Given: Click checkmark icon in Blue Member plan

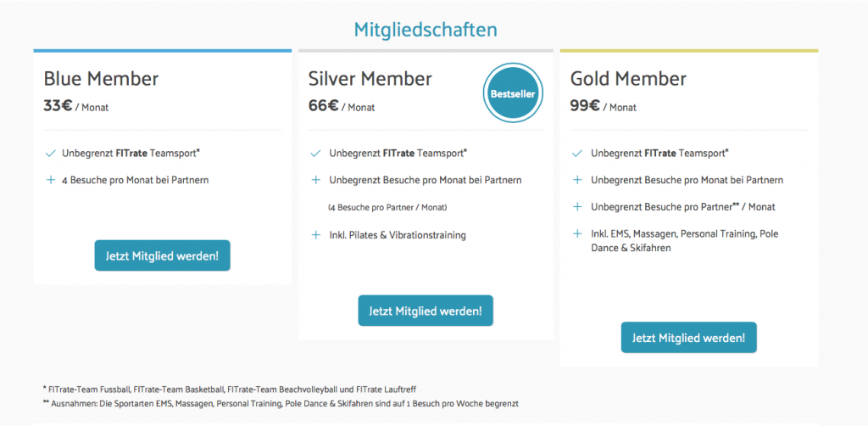Looking at the screenshot, I should (x=51, y=154).
